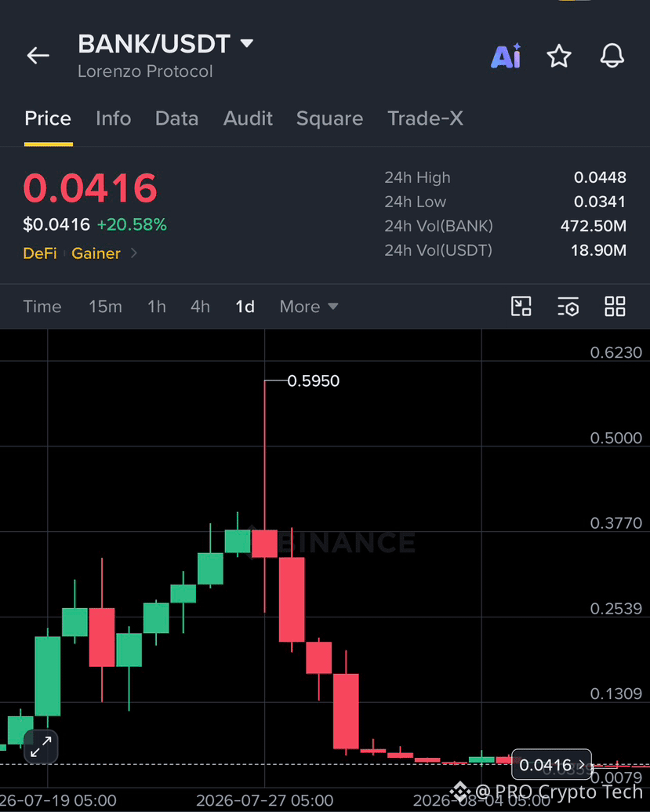Expand the More timeframes dropdown
This screenshot has height=812, width=650.
[x=309, y=307]
